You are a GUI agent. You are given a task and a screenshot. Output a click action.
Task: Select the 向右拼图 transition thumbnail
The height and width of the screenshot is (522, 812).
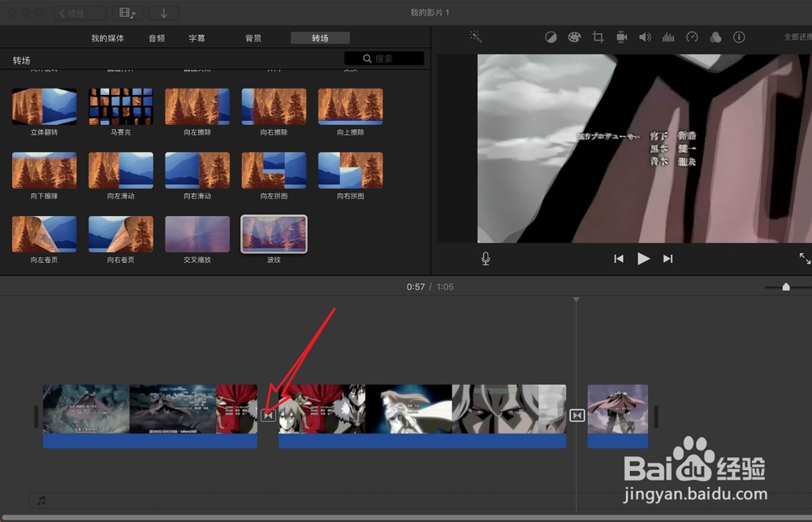pos(351,170)
